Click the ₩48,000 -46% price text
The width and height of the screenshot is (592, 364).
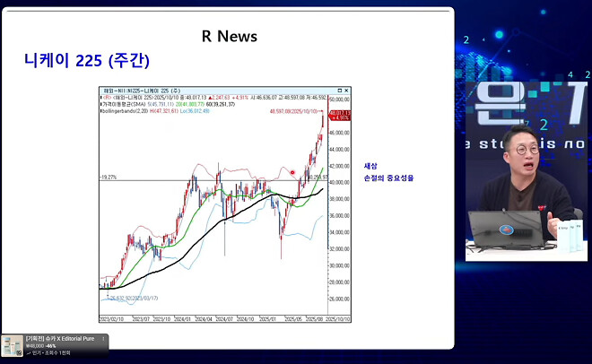tap(40, 346)
